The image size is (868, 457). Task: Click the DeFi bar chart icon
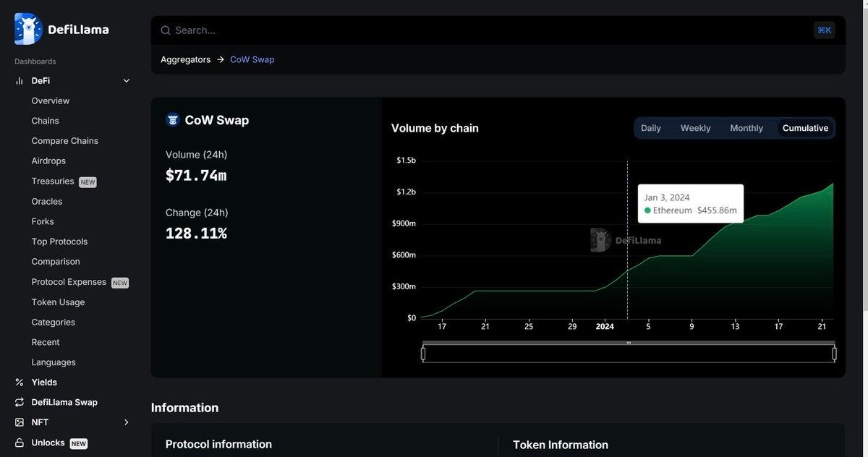click(x=20, y=81)
